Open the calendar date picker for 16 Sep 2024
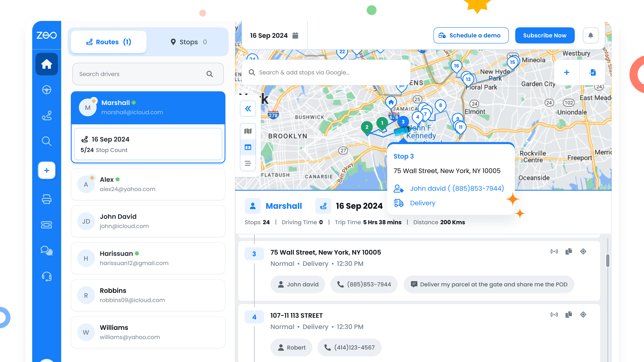This screenshot has width=644, height=362. coord(295,35)
